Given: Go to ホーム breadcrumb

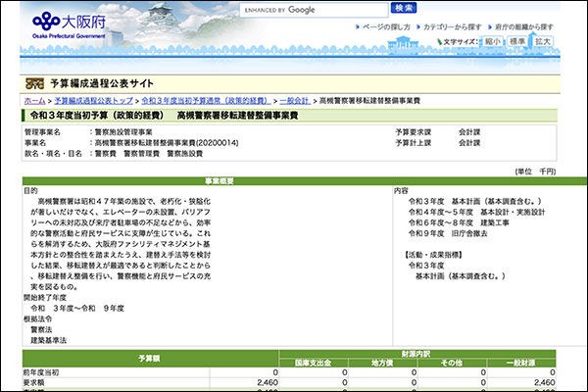Looking at the screenshot, I should pos(33,100).
